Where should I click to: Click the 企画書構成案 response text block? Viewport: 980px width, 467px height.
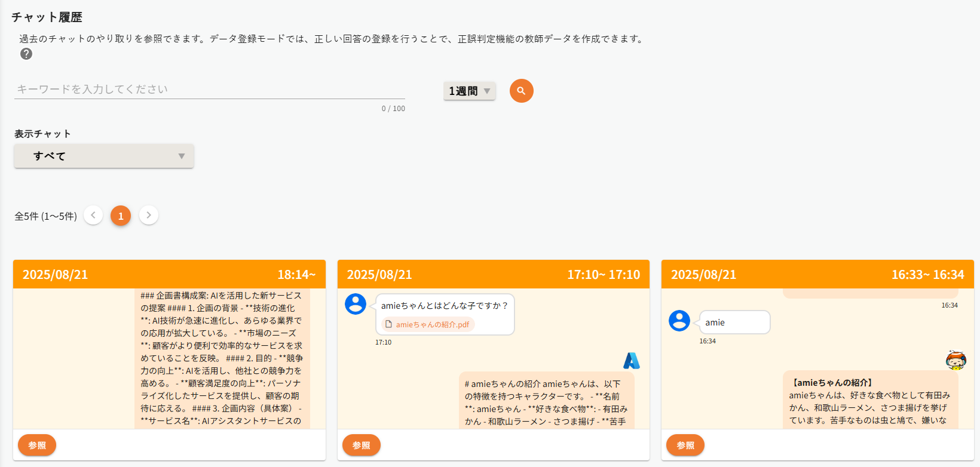click(x=222, y=358)
